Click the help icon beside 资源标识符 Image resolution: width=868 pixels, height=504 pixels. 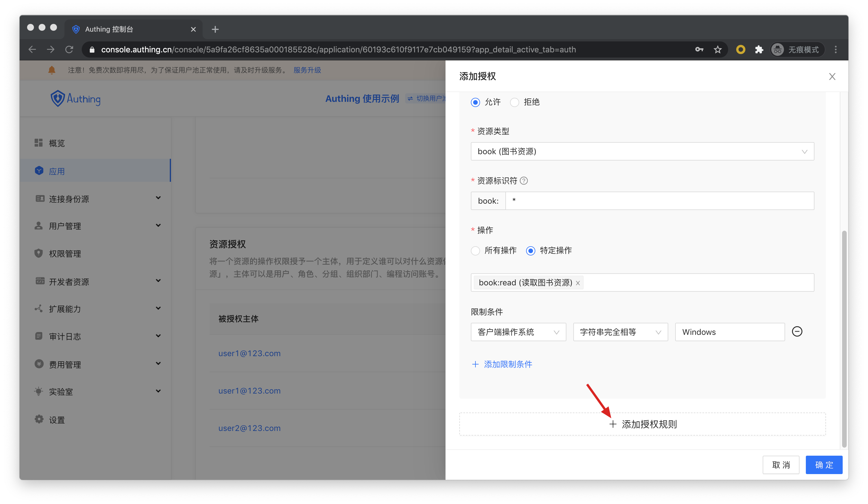[x=524, y=181]
